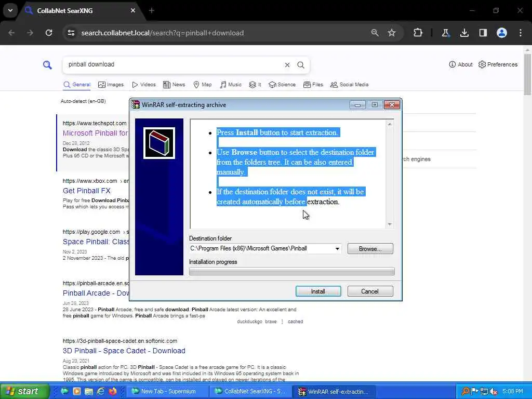
Task: Toggle the browser side panel icon
Action: coord(483,33)
